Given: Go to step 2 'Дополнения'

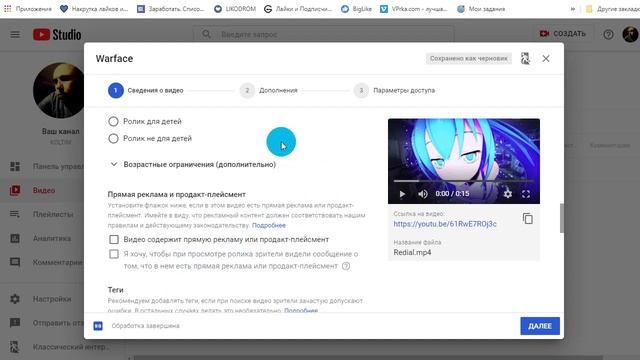Looking at the screenshot, I should (269, 90).
